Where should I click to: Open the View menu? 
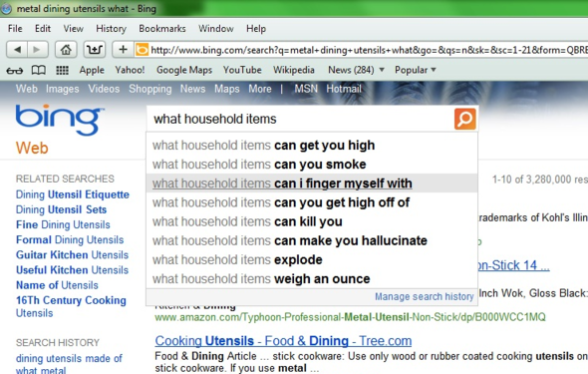[x=73, y=29]
